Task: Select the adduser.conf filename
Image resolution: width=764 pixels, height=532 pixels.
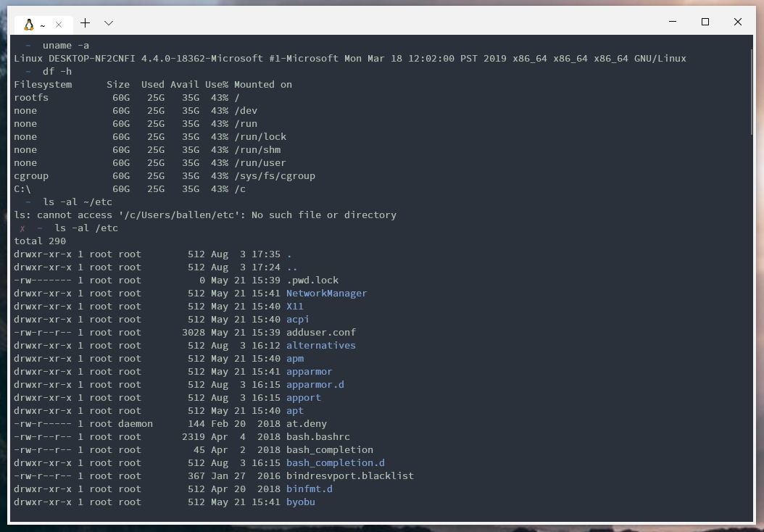Action: point(320,332)
